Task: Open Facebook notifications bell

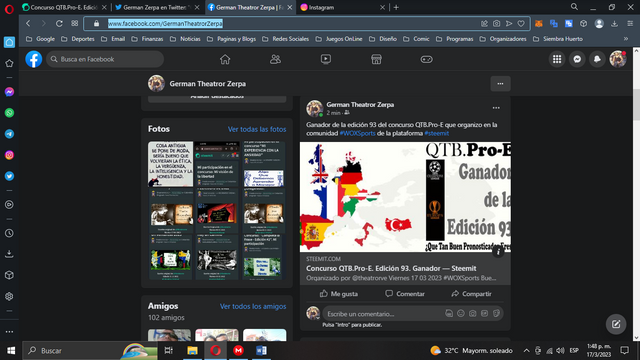Action: [597, 59]
